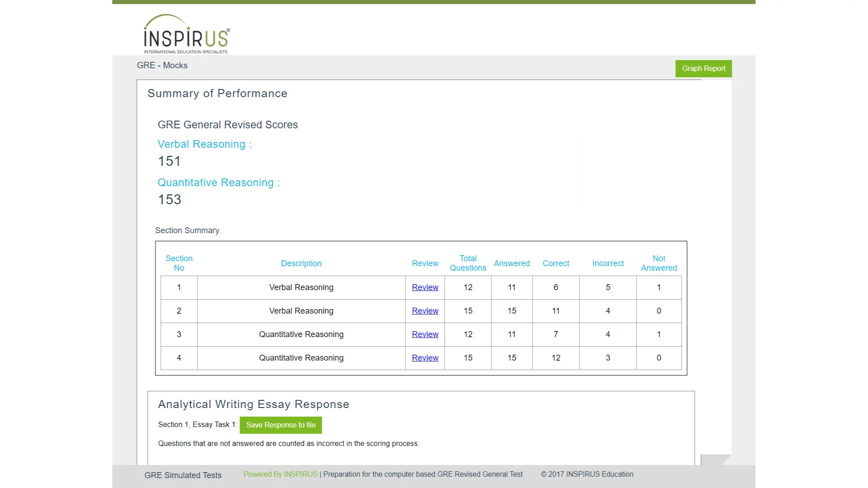Click the 'Verbal Reasoning :' score label
Screen dimensions: 868x488
tap(205, 144)
